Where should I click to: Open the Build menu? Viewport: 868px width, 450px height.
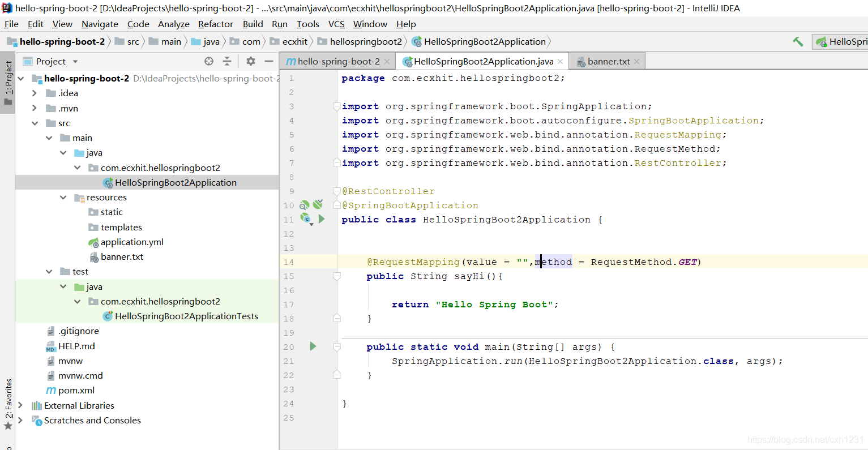pyautogui.click(x=253, y=24)
